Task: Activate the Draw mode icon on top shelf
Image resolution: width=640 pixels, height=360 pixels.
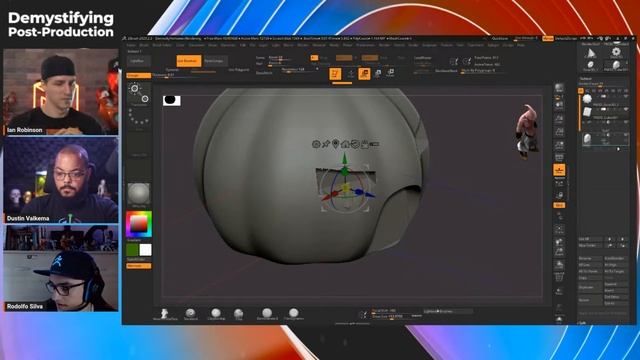Action: 351,73
